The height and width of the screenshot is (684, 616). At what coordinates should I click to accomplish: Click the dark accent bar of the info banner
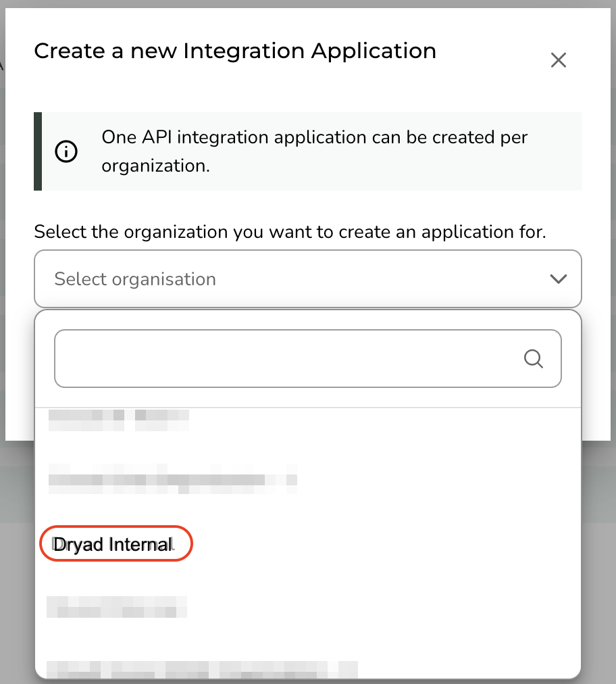click(38, 151)
